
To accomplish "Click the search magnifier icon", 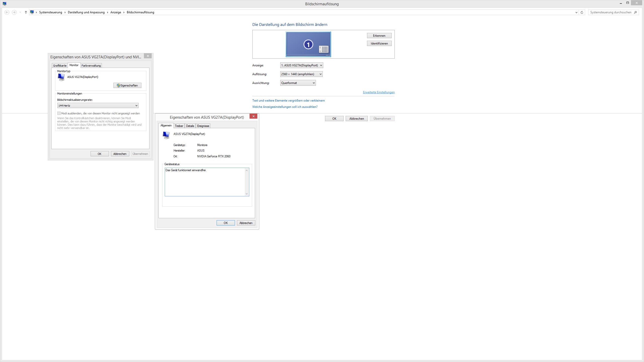I will point(635,12).
